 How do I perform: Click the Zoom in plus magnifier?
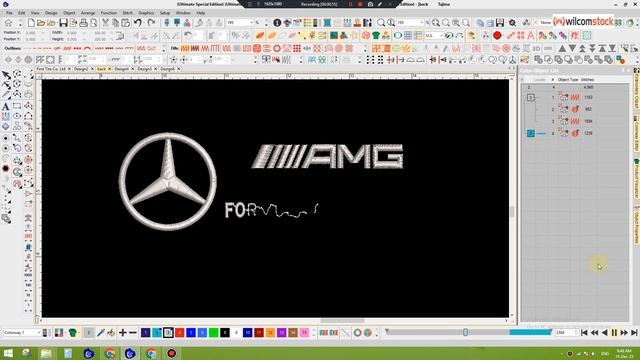tap(436, 23)
